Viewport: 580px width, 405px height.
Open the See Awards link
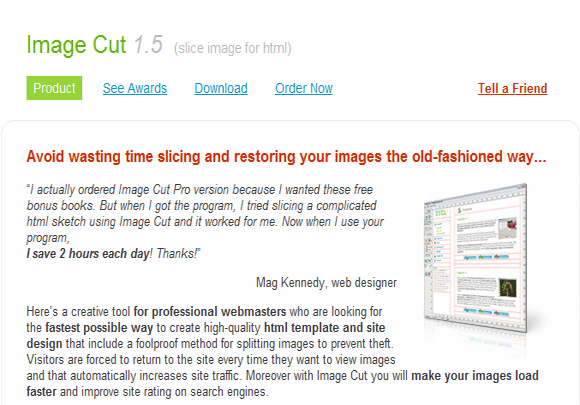click(135, 88)
